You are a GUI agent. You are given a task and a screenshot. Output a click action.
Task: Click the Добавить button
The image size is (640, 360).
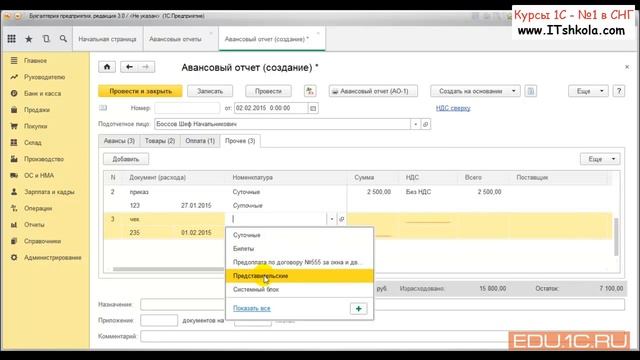tap(126, 159)
